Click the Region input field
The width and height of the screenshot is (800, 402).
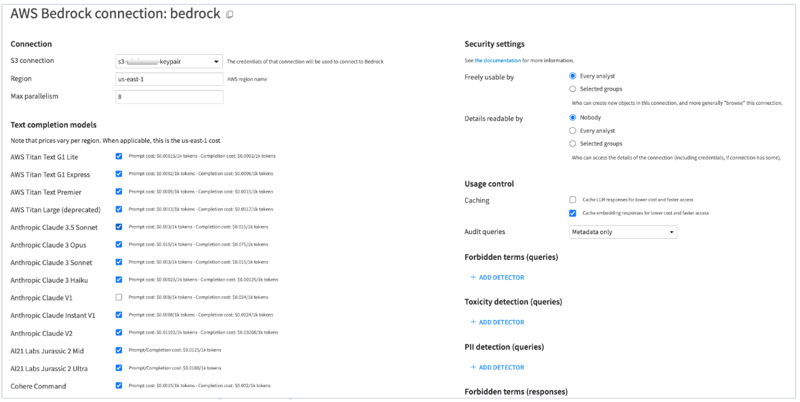169,79
